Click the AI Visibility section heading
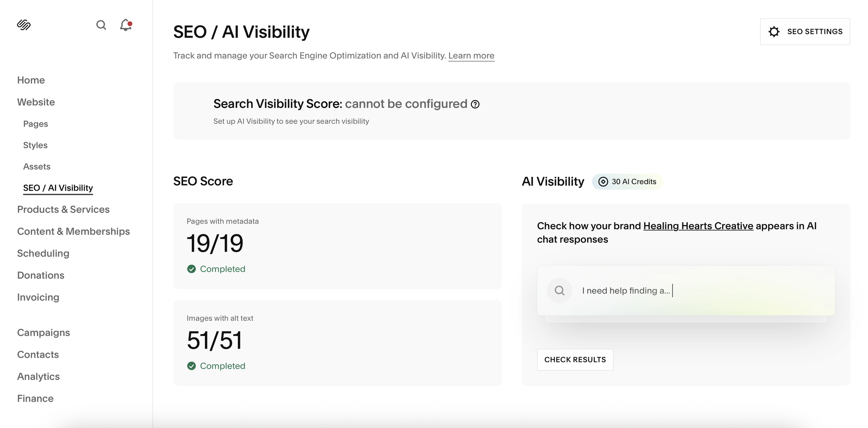 [x=553, y=182]
